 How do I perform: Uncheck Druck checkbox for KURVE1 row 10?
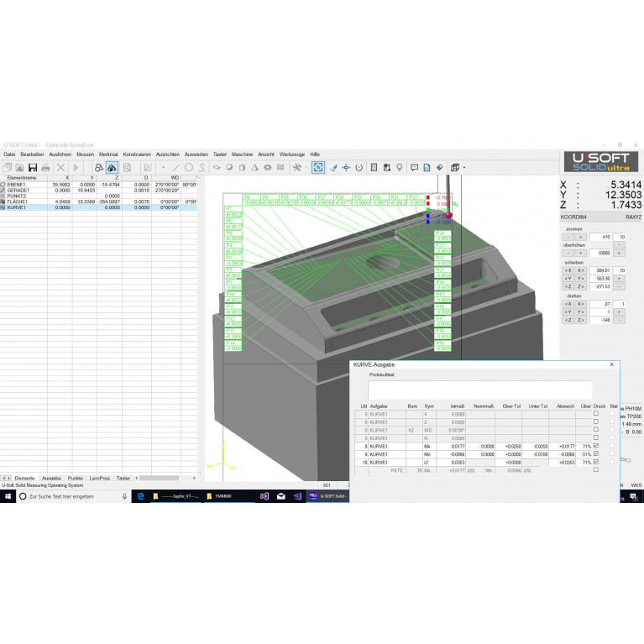[x=595, y=462]
